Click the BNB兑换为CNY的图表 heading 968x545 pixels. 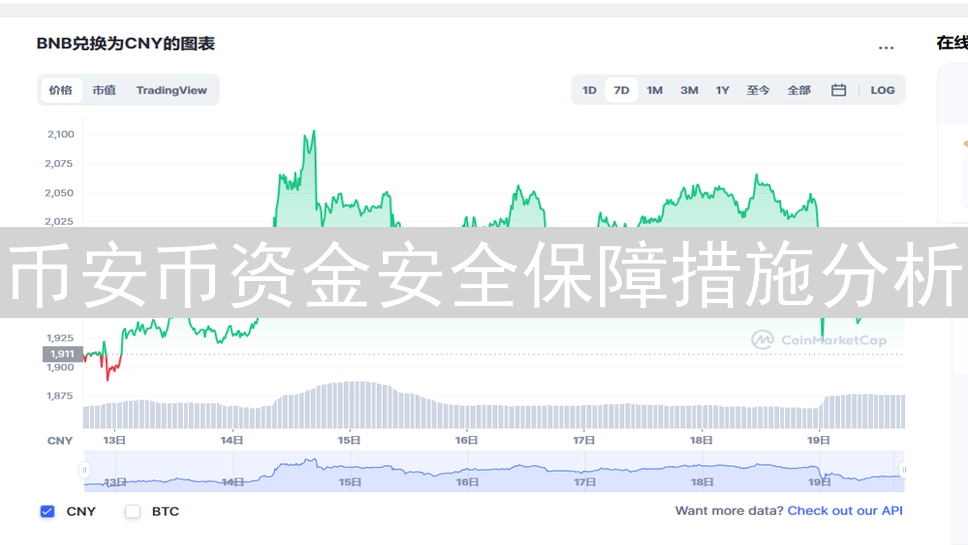click(x=126, y=44)
